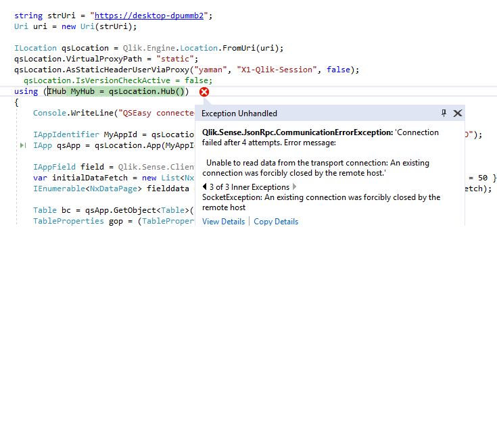Open View Details link
497x448 pixels.
click(x=223, y=222)
